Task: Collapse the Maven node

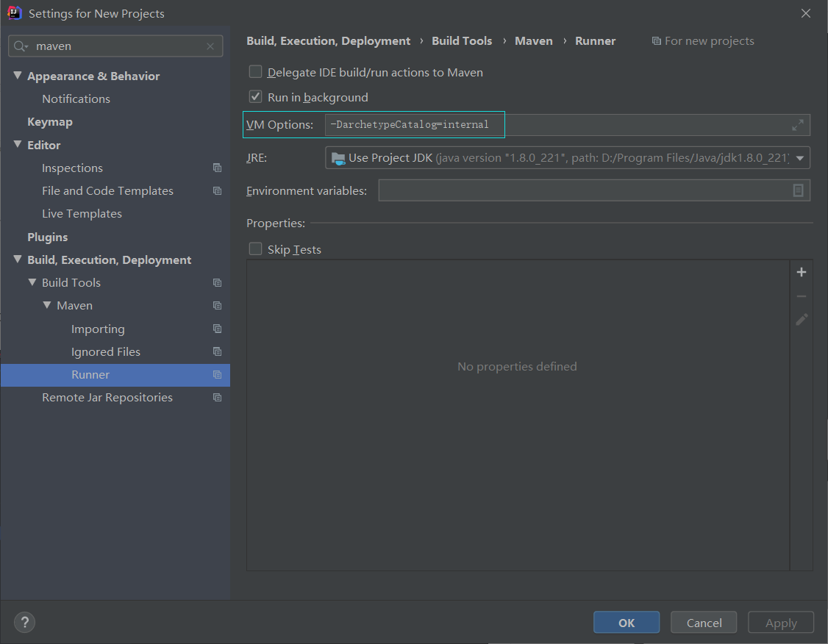Action: tap(47, 305)
